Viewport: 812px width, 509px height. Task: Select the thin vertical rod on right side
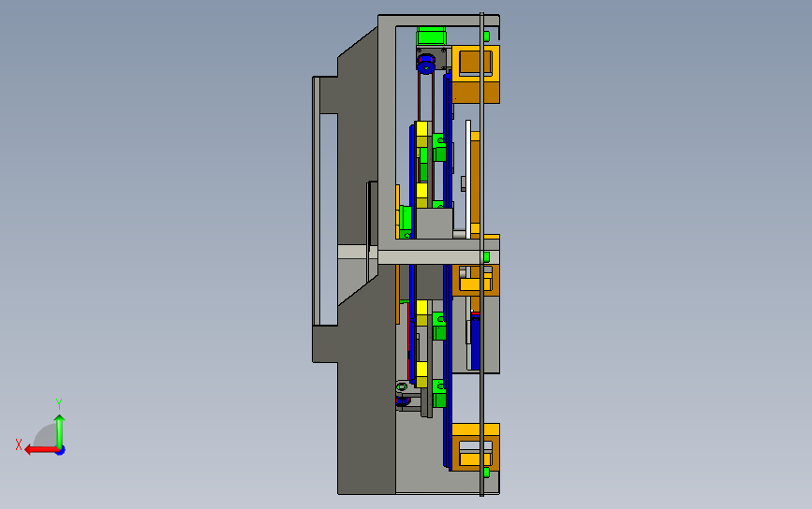(x=481, y=254)
